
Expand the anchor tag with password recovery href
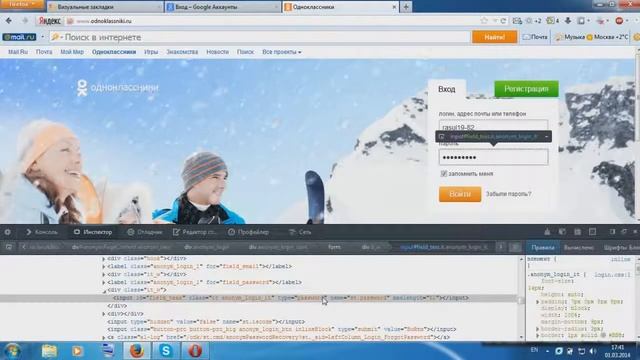pos(104,338)
